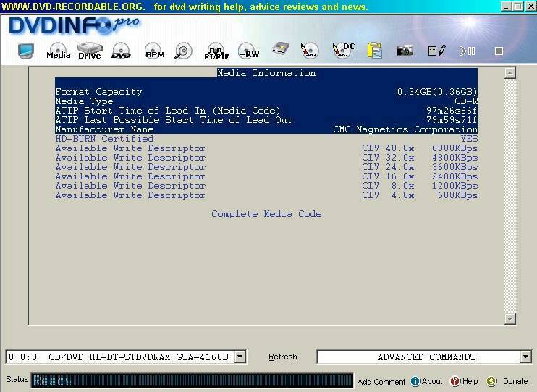This screenshot has height=392, width=537.
Task: Click the CLV 32.0x write descriptor row
Action: [x=266, y=158]
